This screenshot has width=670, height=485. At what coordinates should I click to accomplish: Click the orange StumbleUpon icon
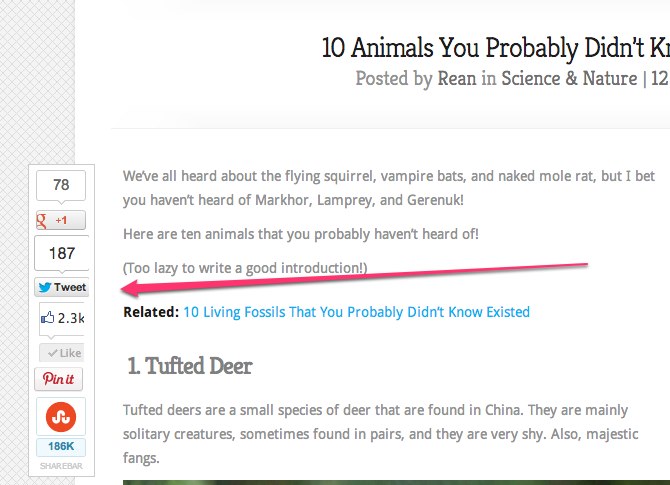pos(60,416)
